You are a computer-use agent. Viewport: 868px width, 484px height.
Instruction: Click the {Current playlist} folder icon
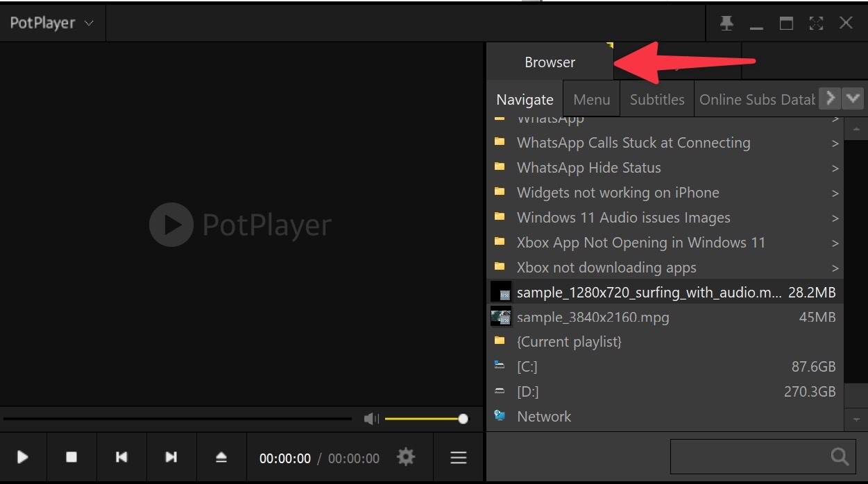[499, 340]
